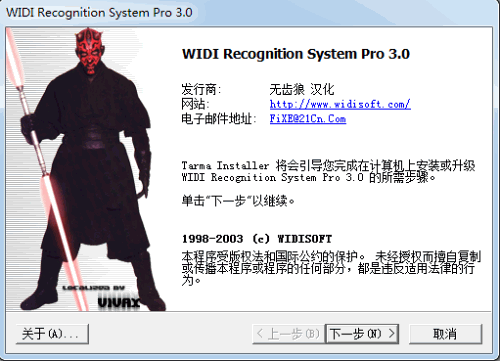Click the Darth Maul installer banner image

86,169
